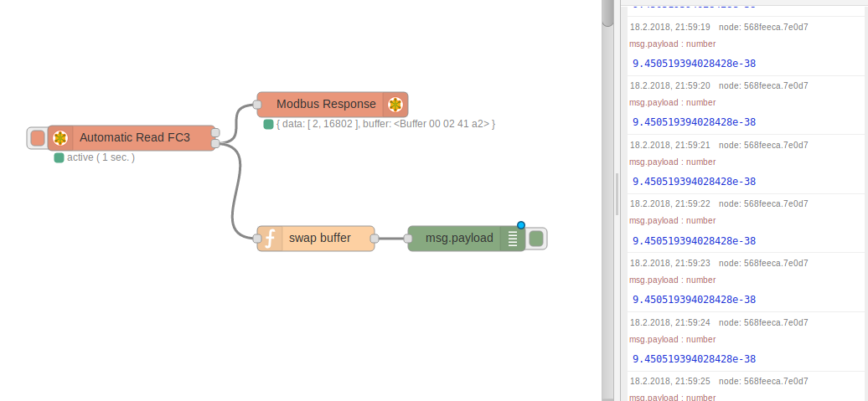Click the debug value logged at 21:59:23

coord(695,300)
